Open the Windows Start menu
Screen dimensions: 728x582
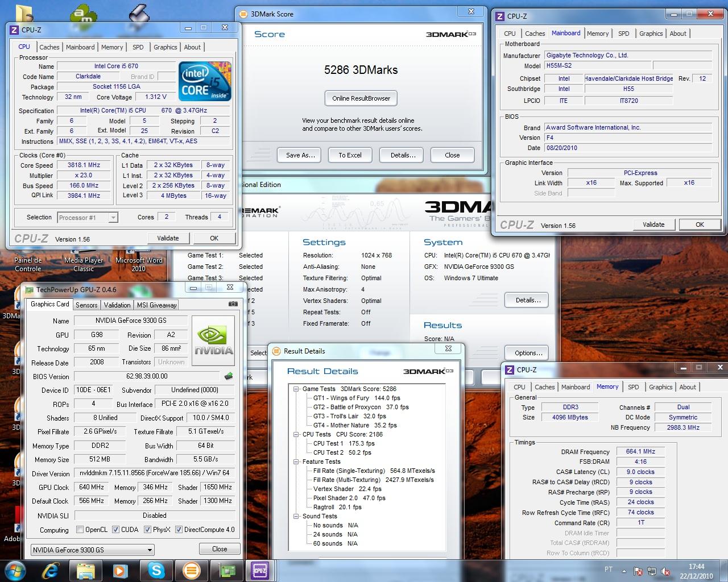pos(15,570)
